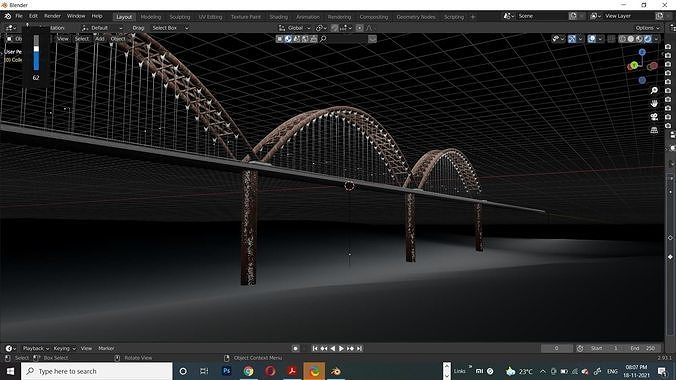Switch to solid viewport shading
Screen dimensions: 676x380
[631, 39]
